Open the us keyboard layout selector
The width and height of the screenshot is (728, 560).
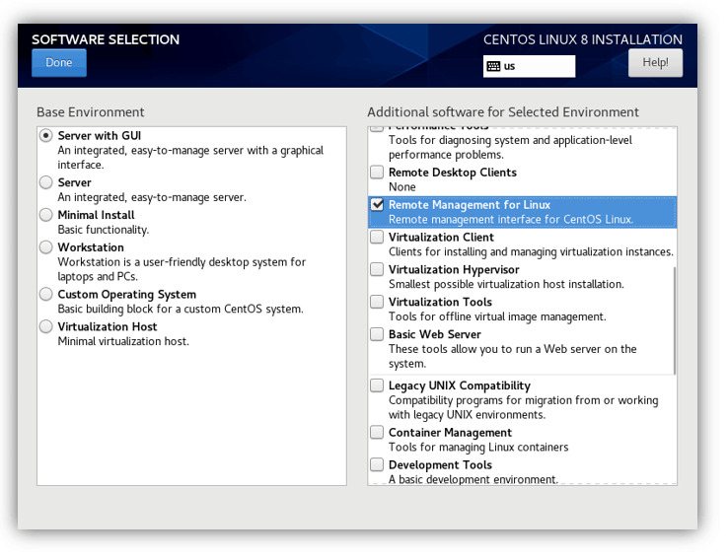[529, 66]
